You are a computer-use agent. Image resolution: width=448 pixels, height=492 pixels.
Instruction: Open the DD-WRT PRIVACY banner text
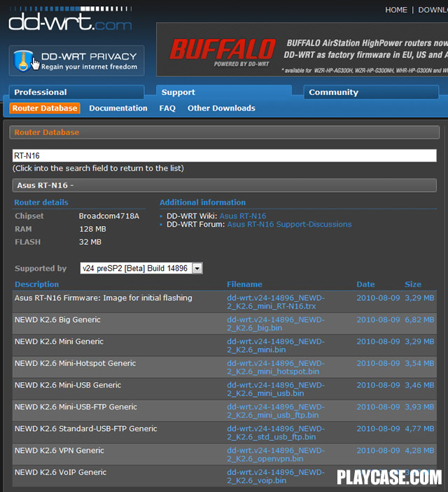click(89, 61)
